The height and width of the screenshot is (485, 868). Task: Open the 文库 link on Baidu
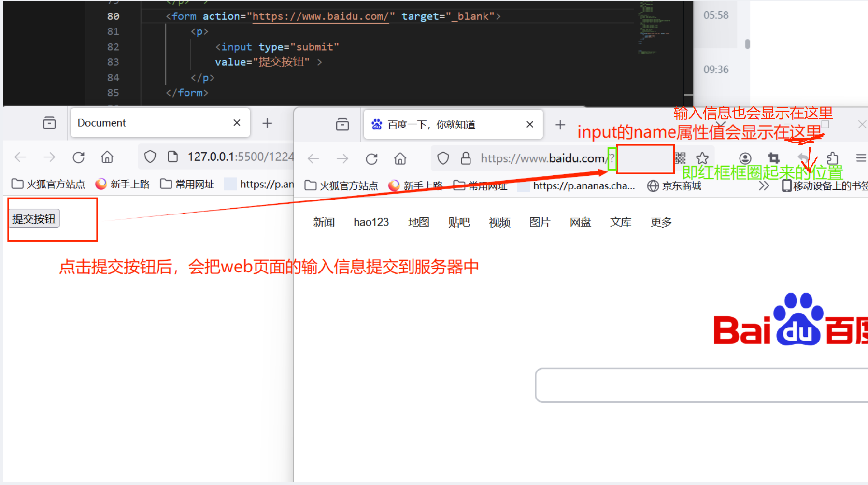pos(621,222)
